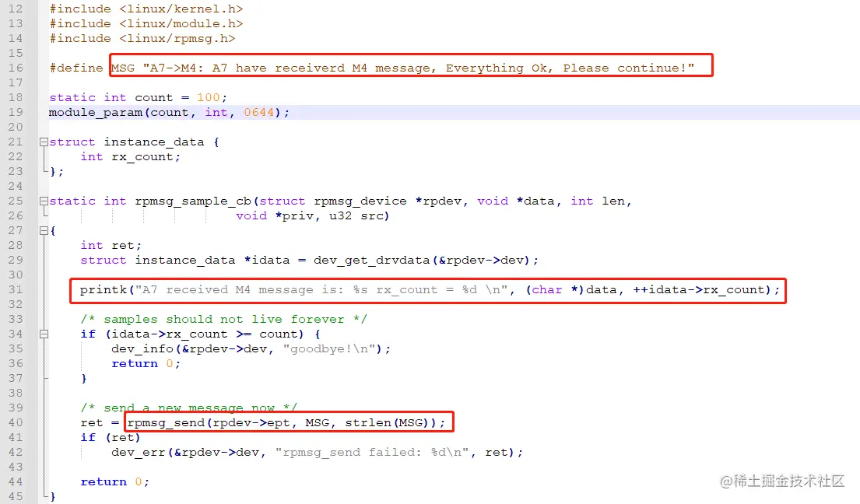Click '(char *)data' cast in printk line
The height and width of the screenshot is (504, 860).
(571, 290)
